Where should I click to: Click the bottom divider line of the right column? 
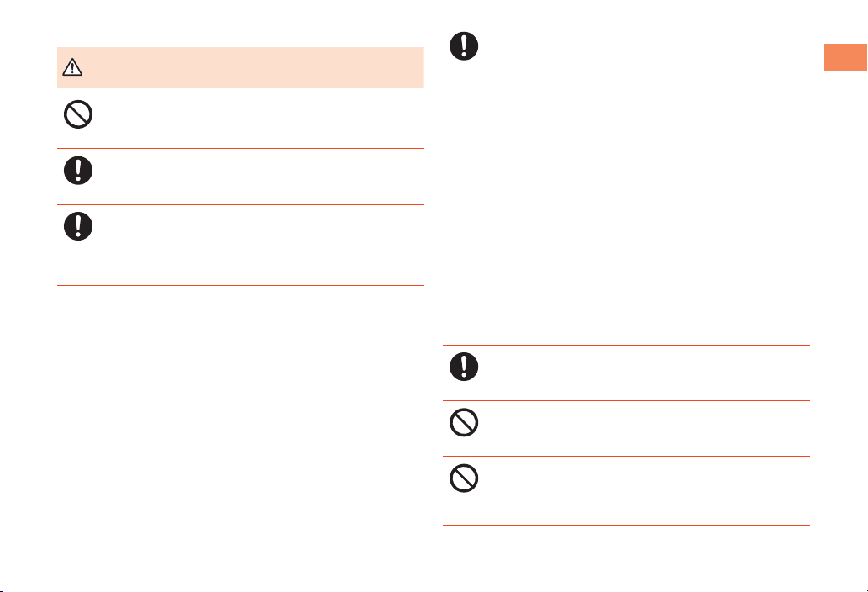[626, 526]
